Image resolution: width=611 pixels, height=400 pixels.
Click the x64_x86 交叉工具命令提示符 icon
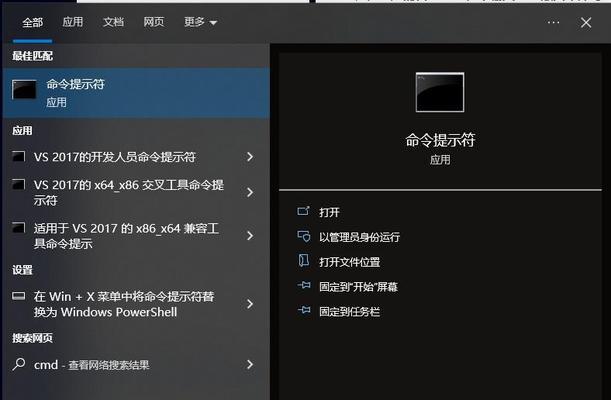(x=18, y=184)
